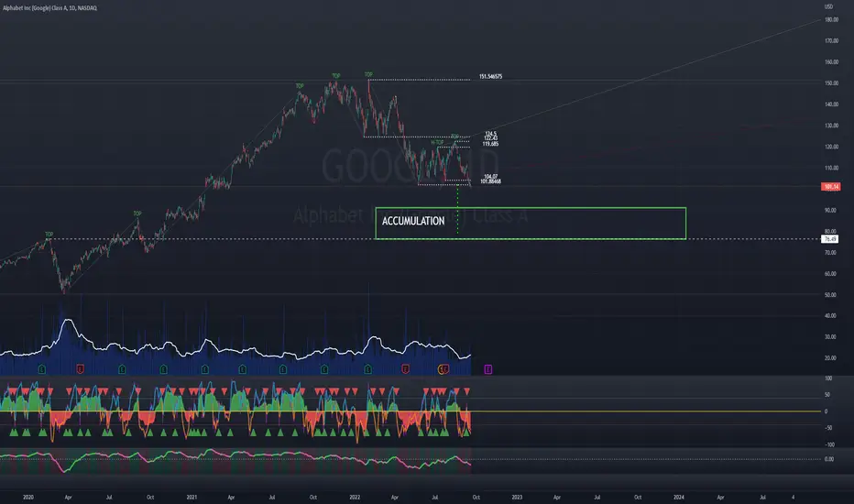This screenshot has height=504, width=854.
Task: Open the green earnings marker near October 2020
Action: [x=163, y=369]
